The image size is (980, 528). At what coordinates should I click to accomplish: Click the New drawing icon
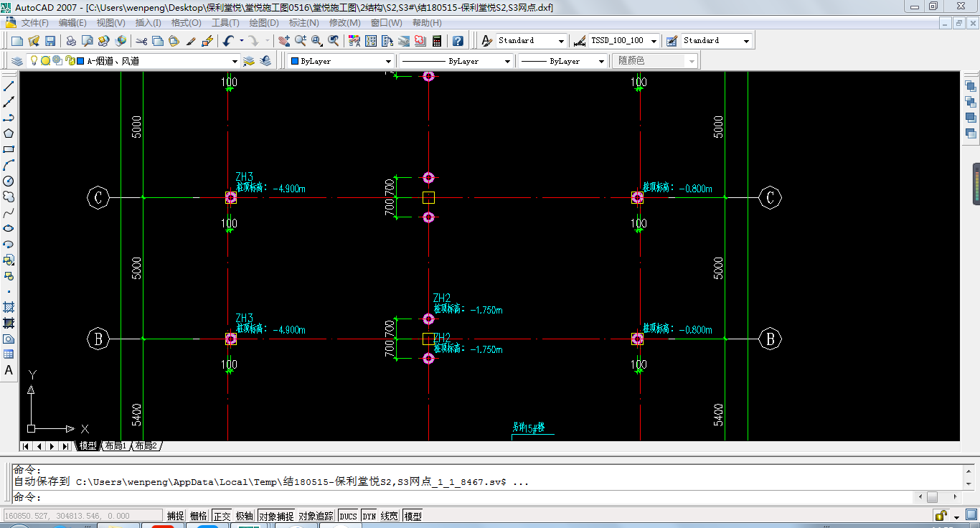[17, 41]
